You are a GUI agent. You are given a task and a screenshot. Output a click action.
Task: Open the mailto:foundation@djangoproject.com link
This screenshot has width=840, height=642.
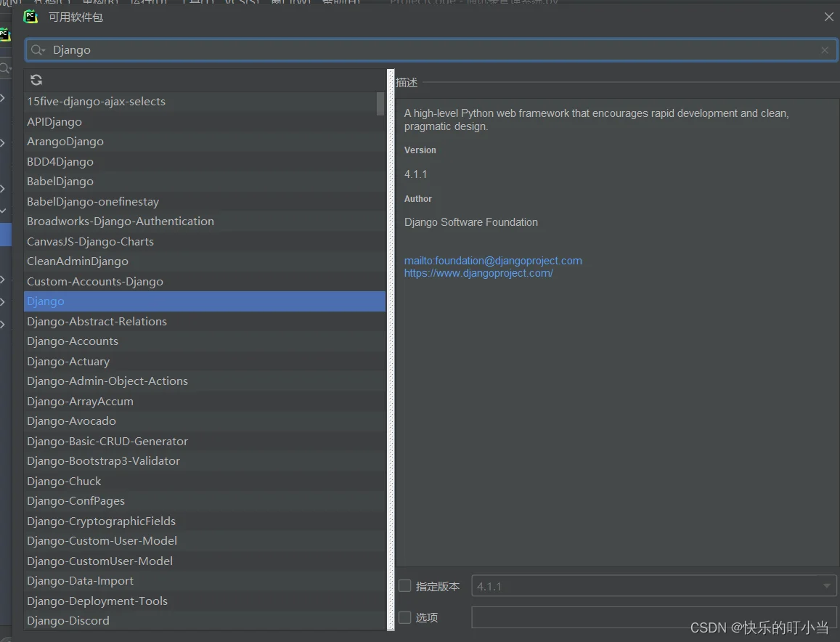pos(493,261)
